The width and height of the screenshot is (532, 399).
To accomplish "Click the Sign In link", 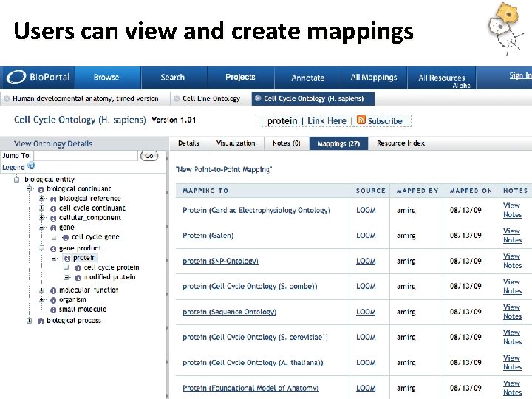I will (x=520, y=75).
